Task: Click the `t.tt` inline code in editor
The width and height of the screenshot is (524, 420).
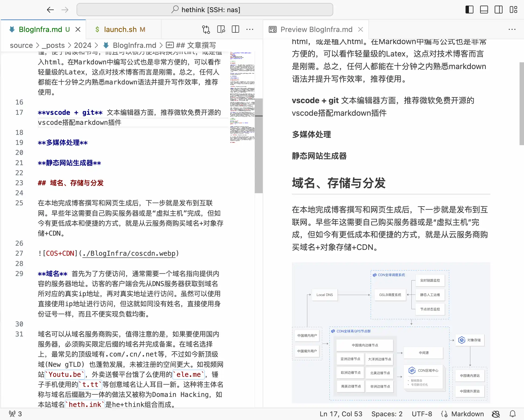Action: (x=90, y=385)
